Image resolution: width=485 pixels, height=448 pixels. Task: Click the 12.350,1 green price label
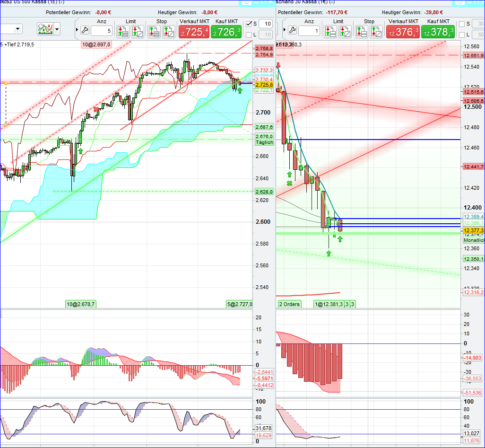click(x=473, y=259)
